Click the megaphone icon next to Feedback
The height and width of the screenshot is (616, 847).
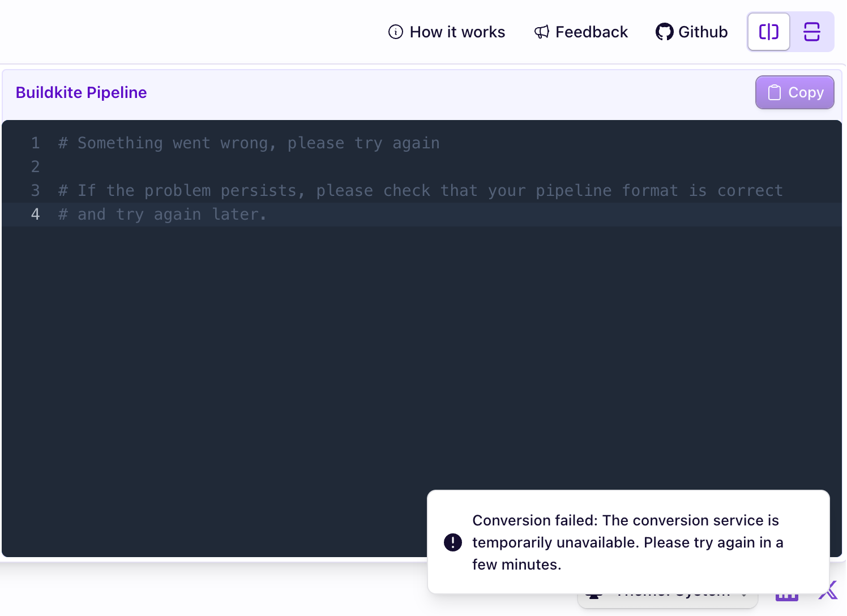[542, 32]
